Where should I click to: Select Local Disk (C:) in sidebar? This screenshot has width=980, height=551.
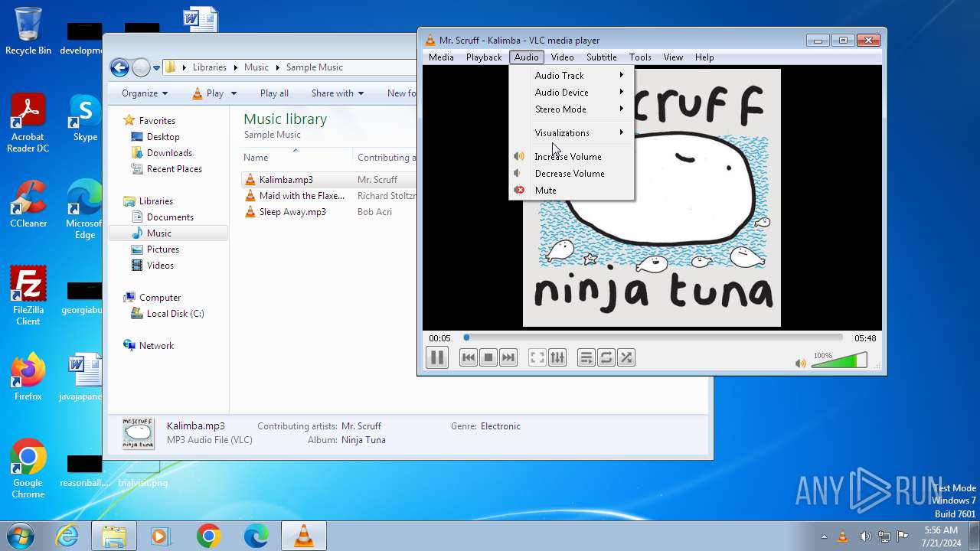tap(175, 314)
